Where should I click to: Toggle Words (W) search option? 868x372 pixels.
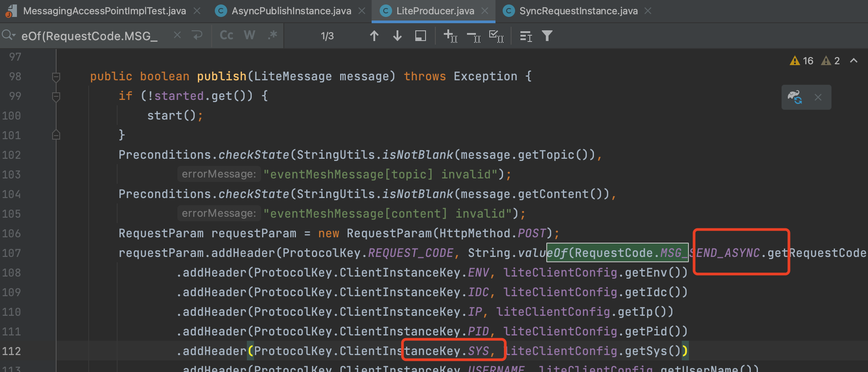(250, 35)
